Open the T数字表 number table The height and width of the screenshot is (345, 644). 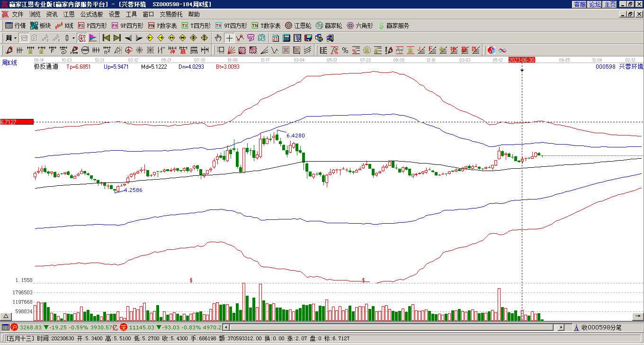[266, 26]
